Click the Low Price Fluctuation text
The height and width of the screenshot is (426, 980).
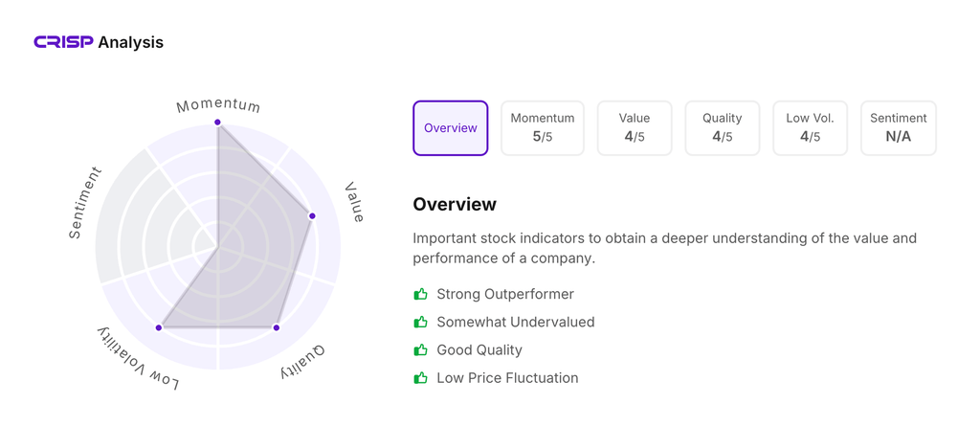tap(507, 378)
